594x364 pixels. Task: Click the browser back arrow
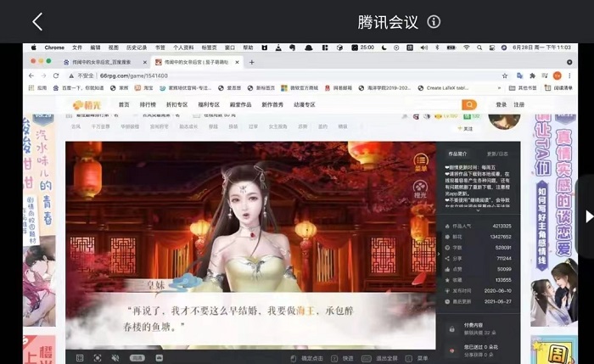coord(31,76)
